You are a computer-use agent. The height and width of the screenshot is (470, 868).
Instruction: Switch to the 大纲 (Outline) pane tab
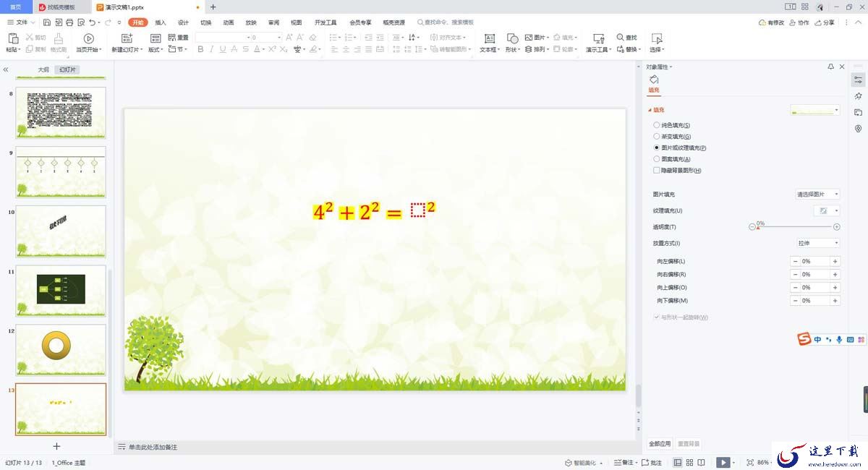[43, 70]
